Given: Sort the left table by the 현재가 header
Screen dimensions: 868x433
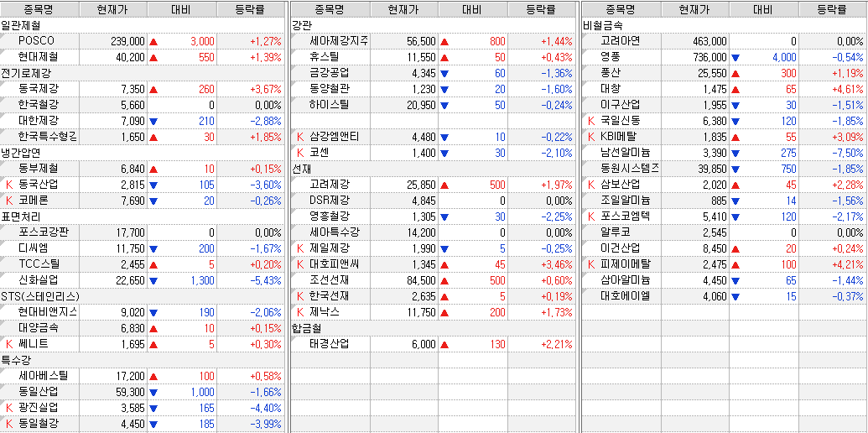Looking at the screenshot, I should pyautogui.click(x=113, y=9).
